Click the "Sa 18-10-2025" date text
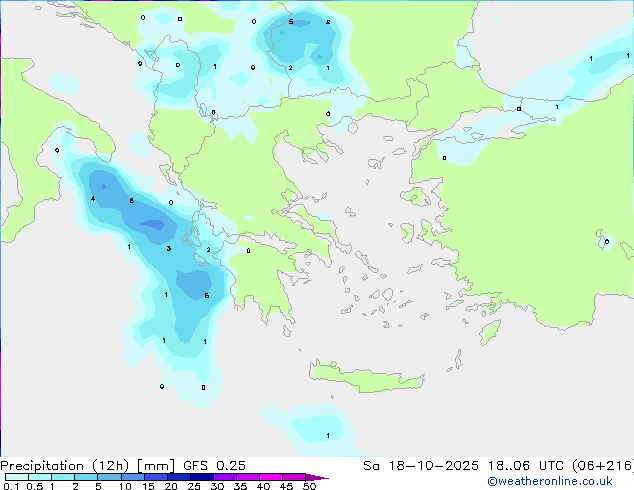Viewport: 634px width, 490px height. click(421, 466)
